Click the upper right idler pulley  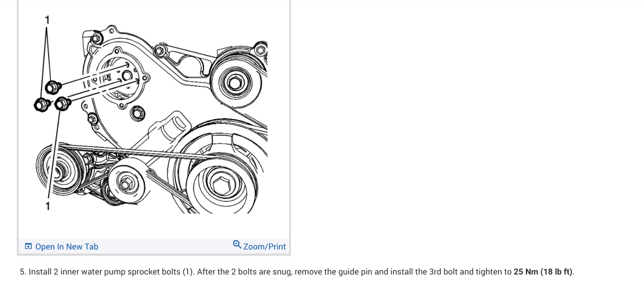[235, 83]
